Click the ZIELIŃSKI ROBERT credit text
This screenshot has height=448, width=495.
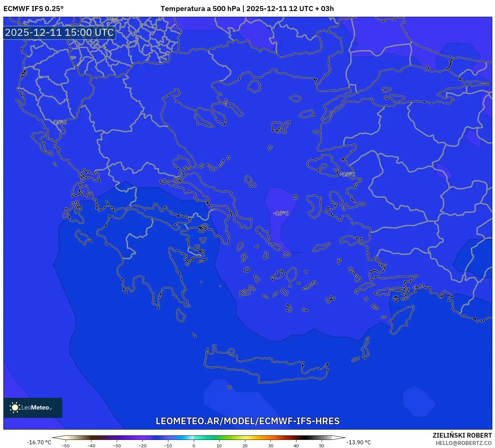[x=463, y=435]
